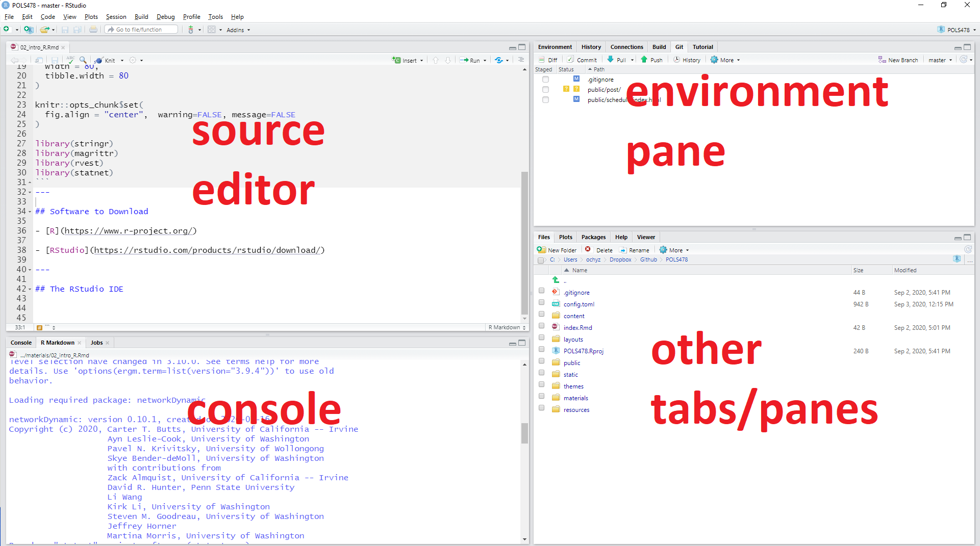Switch to the Environment tab

555,47
